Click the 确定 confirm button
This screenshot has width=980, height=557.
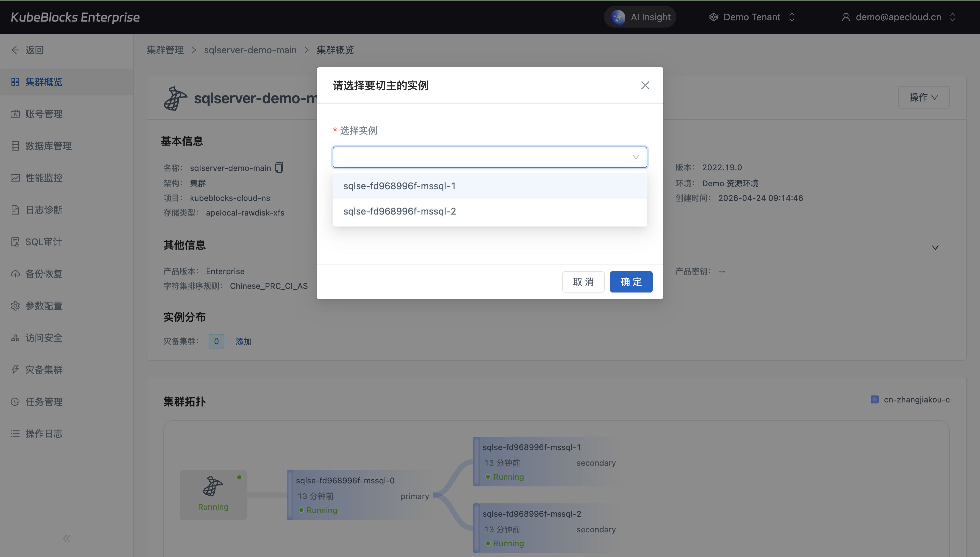click(x=631, y=282)
